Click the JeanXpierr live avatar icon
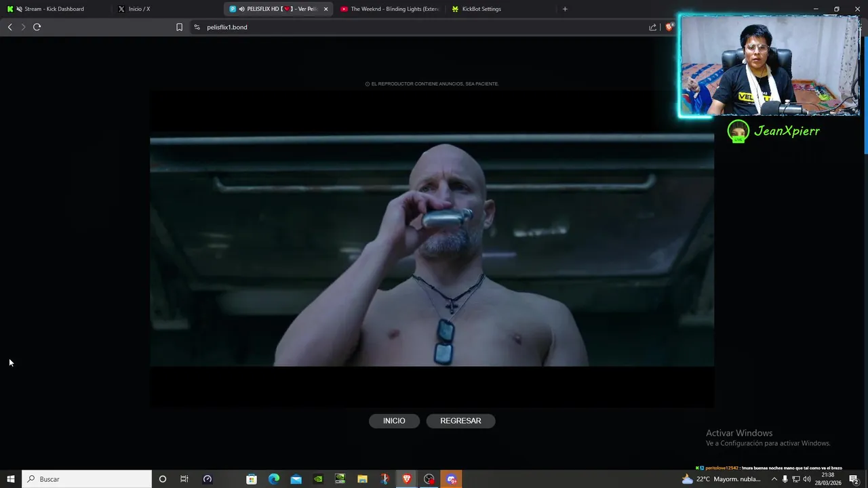Image resolution: width=868 pixels, height=488 pixels. point(738,131)
